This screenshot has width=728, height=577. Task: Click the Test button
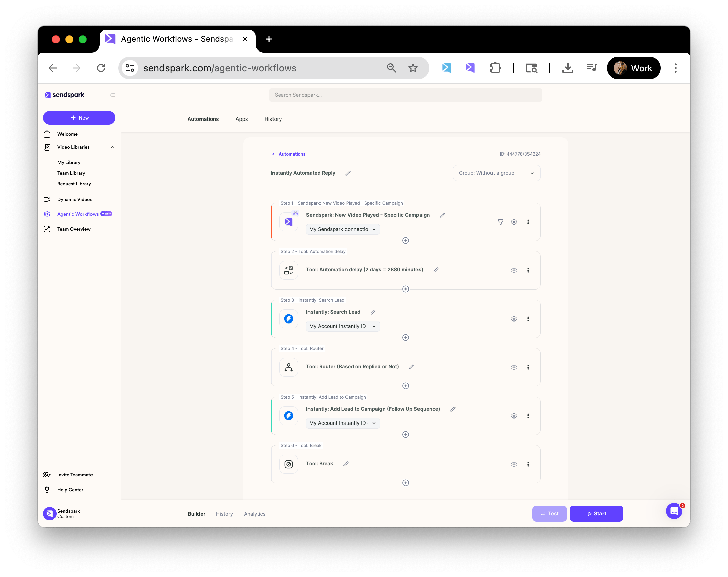(x=549, y=514)
